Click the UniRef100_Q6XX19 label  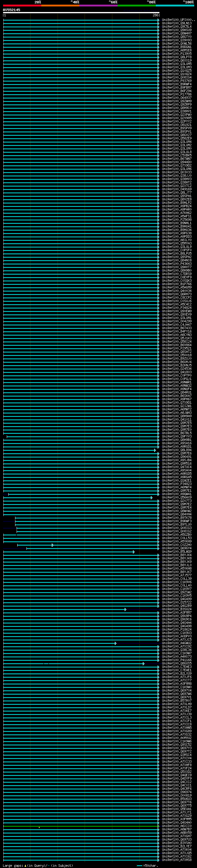[176, 60]
